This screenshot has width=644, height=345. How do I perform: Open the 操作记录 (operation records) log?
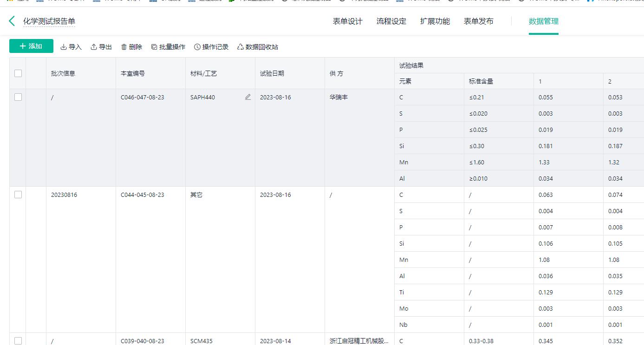pos(211,46)
